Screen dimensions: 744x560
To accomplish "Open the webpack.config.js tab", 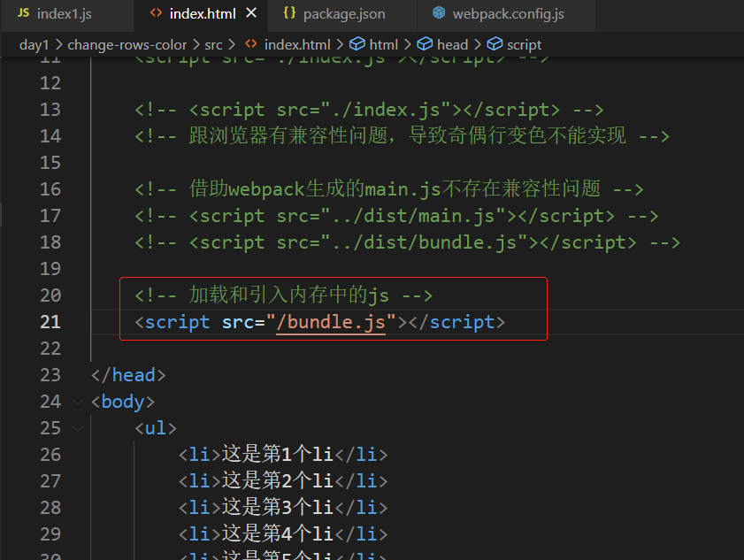I will 506,14.
